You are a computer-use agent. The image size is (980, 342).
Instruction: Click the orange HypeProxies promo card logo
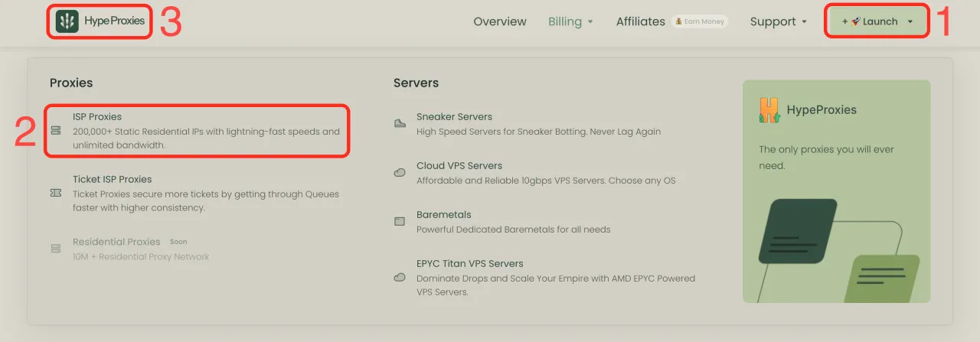[x=769, y=110]
